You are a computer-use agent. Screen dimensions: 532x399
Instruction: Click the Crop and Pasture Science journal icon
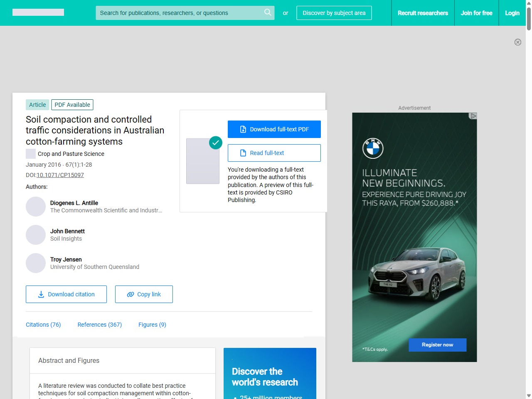click(x=31, y=154)
